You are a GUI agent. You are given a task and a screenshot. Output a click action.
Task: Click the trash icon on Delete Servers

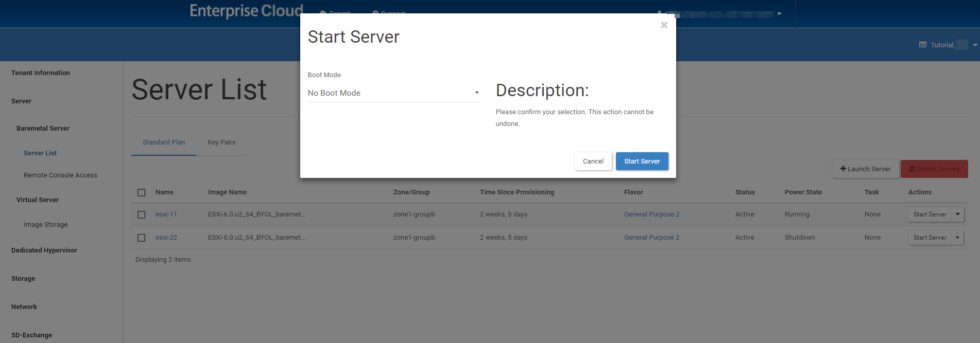tap(912, 169)
